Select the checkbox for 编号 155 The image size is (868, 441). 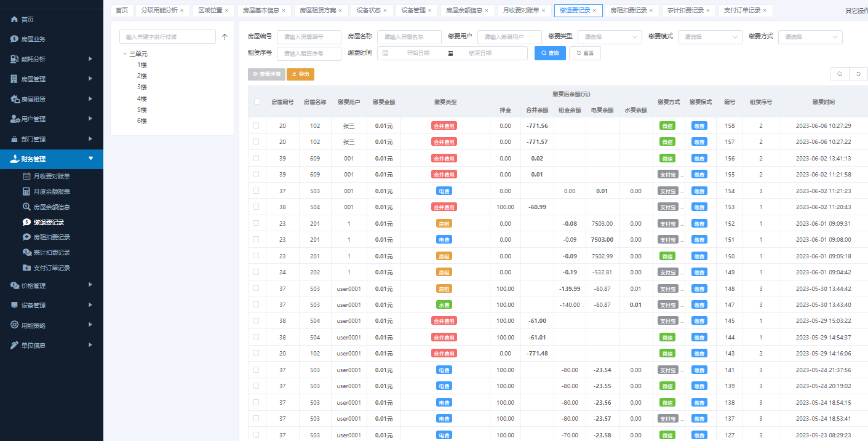(x=256, y=174)
